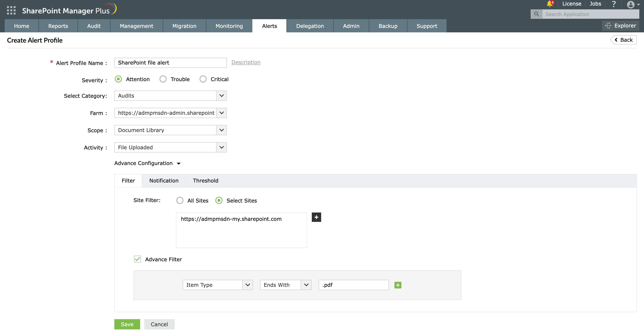Screen dimensions: 644x336
Task: Select the Trouble severity radio button
Action: [x=163, y=79]
